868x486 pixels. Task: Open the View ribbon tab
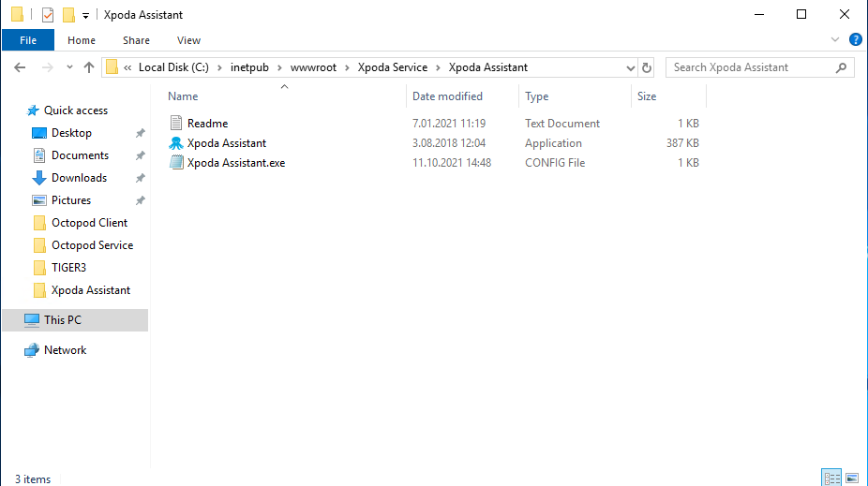(x=188, y=40)
